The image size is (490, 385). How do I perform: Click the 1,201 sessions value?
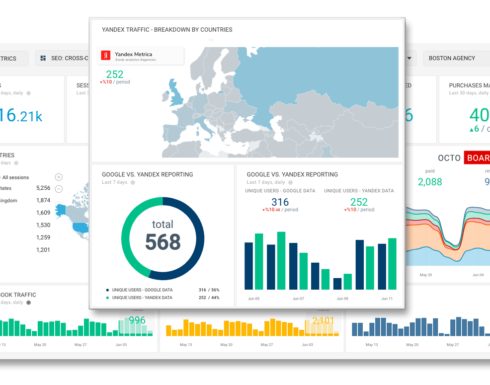click(x=43, y=250)
